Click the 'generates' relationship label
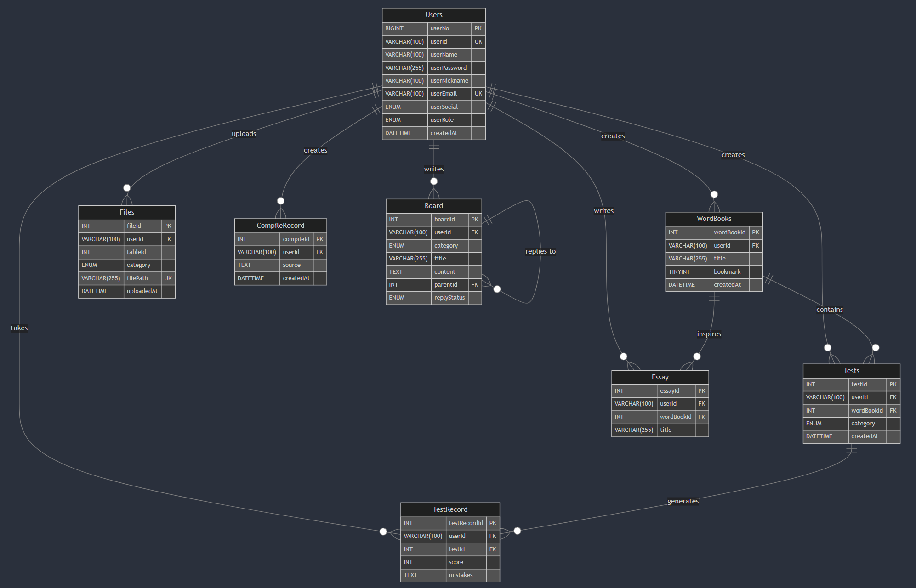The height and width of the screenshot is (588, 916). (x=683, y=501)
